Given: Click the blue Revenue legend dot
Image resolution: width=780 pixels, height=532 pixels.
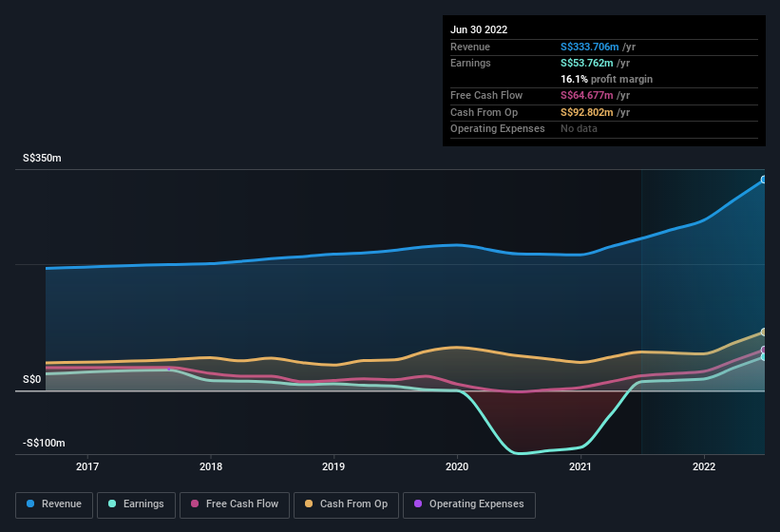Looking at the screenshot, I should click(30, 503).
